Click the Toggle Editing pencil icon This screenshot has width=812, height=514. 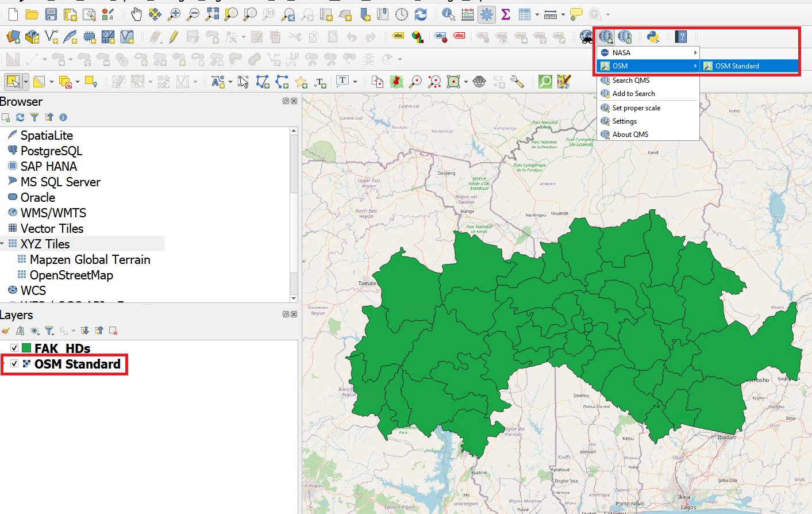pos(174,37)
